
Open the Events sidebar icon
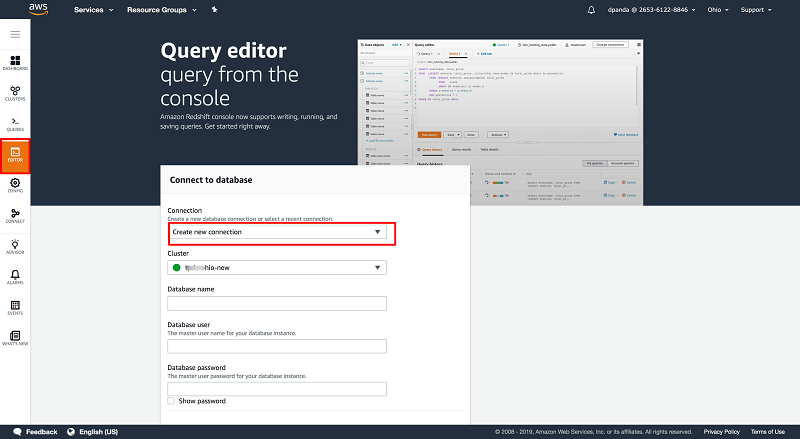click(x=15, y=308)
